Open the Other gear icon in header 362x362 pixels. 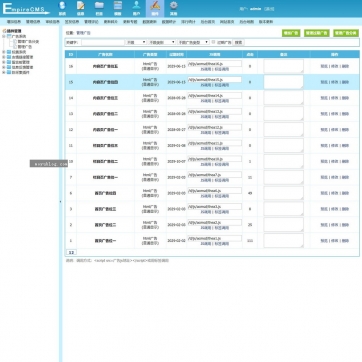[x=173, y=8]
